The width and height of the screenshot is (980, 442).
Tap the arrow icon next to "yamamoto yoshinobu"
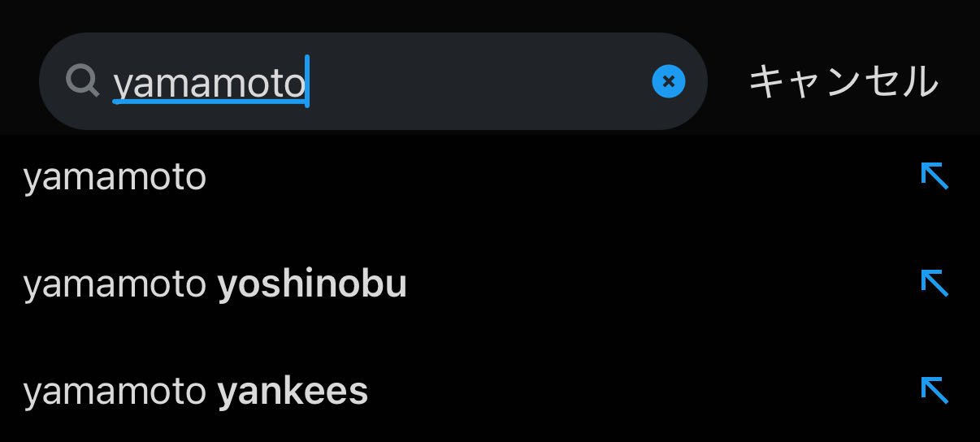(x=934, y=283)
